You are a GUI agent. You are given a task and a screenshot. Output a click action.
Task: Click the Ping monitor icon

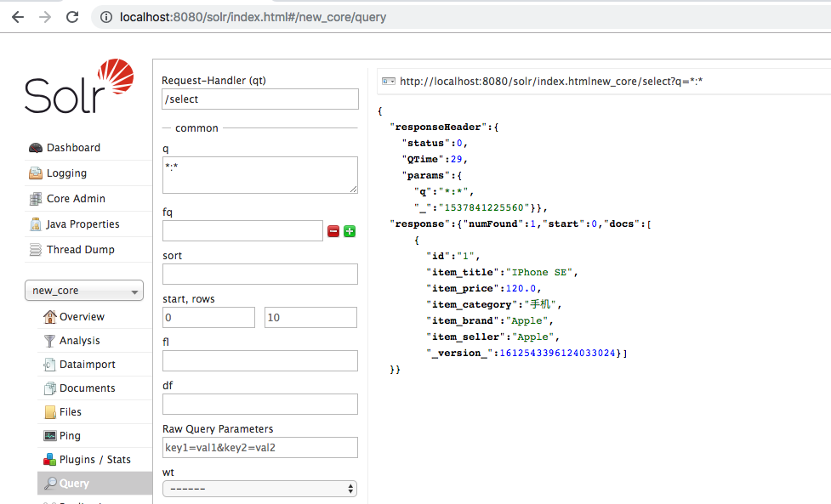[50, 436]
